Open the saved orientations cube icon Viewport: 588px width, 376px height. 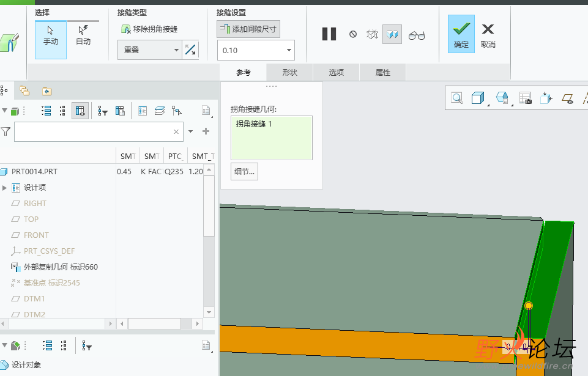[x=502, y=98]
